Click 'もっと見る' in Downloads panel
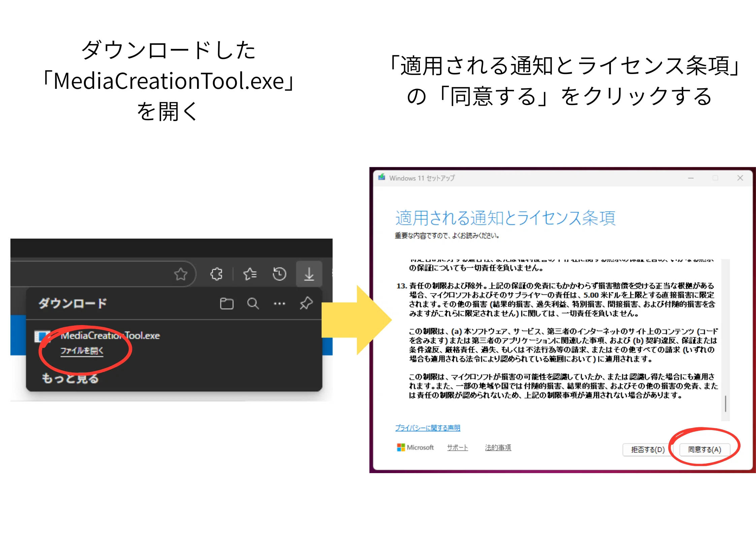 (x=70, y=379)
